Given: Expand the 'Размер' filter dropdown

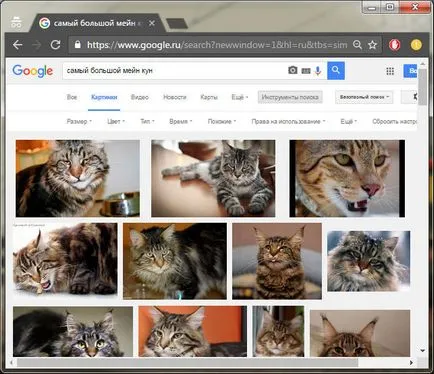Looking at the screenshot, I should pos(79,122).
